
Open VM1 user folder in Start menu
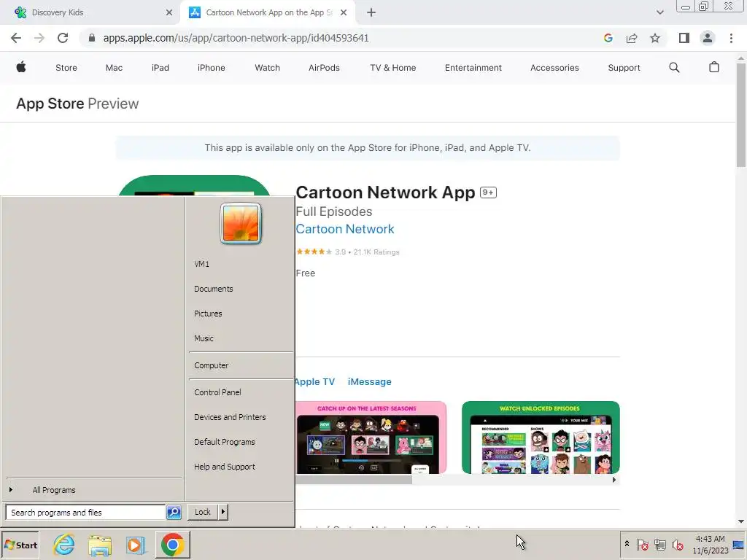click(201, 264)
